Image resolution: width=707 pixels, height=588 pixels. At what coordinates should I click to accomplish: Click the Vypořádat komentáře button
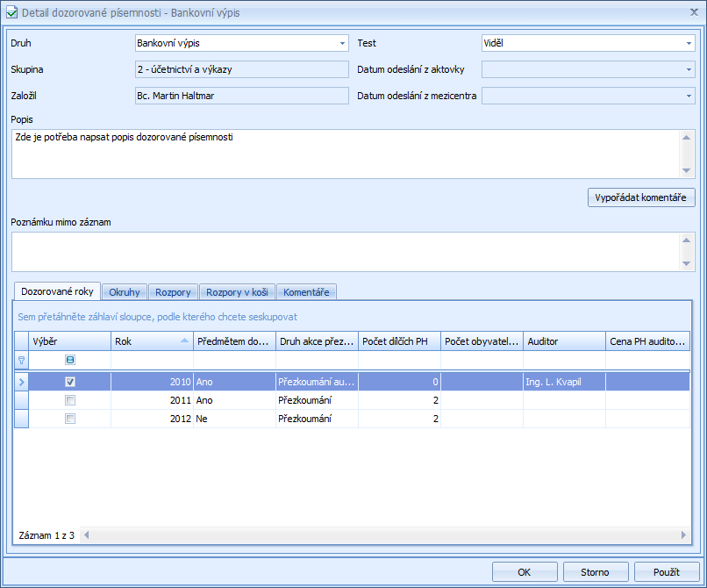tap(641, 197)
